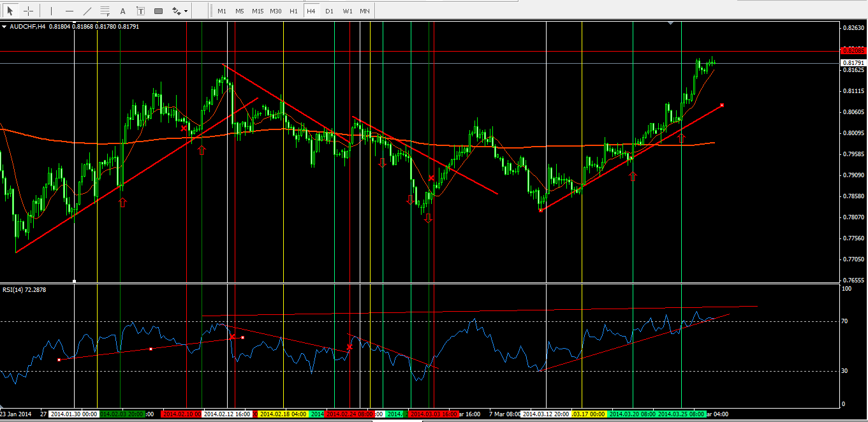
Task: Select the text label tool
Action: (141, 11)
